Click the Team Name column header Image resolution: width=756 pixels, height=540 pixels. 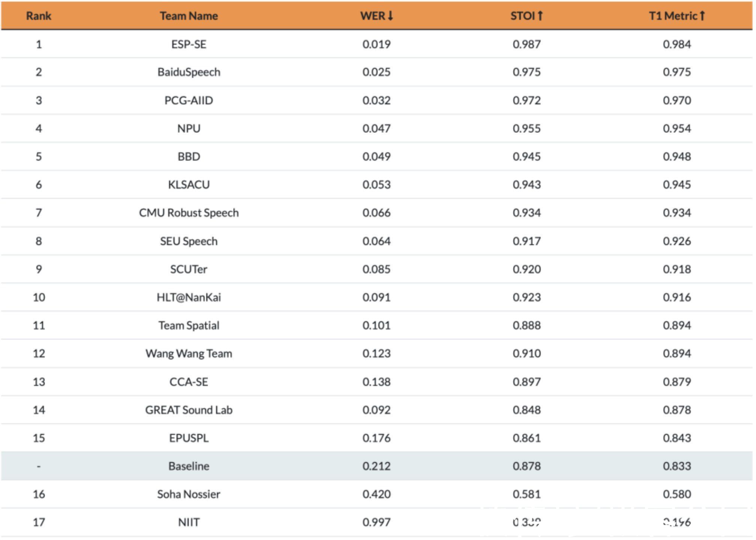coord(189,16)
